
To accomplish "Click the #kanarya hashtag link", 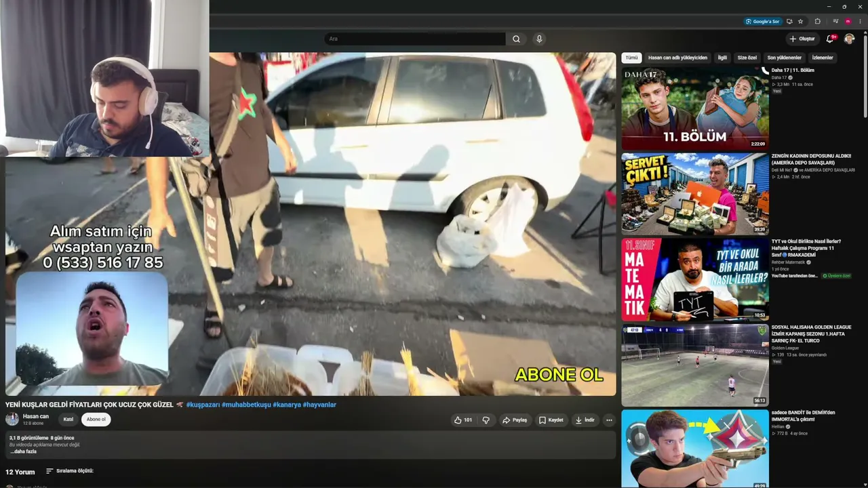I will tap(286, 405).
